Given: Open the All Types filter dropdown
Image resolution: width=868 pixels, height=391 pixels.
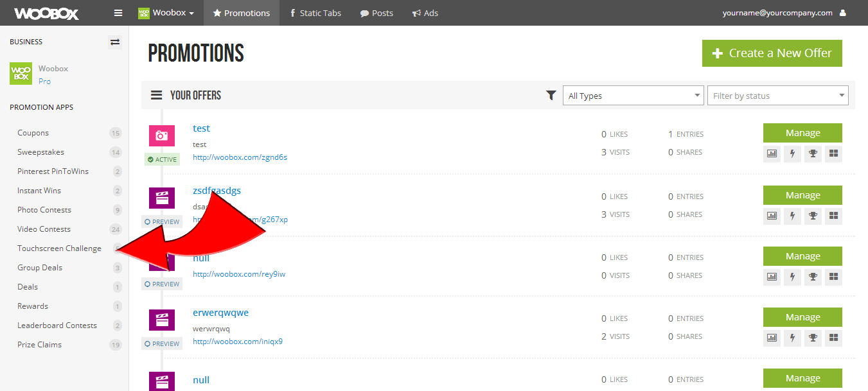Looking at the screenshot, I should 633,96.
